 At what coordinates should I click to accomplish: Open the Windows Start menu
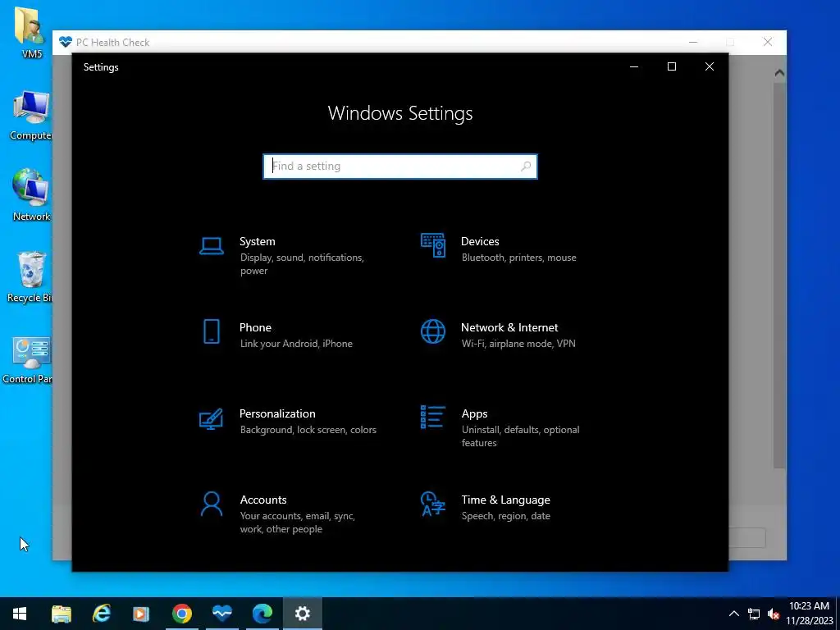pos(20,614)
